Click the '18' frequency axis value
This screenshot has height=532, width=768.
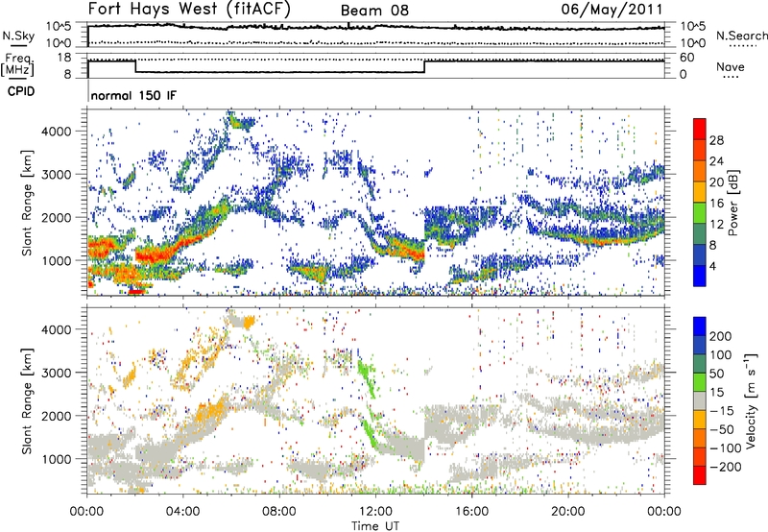63,58
